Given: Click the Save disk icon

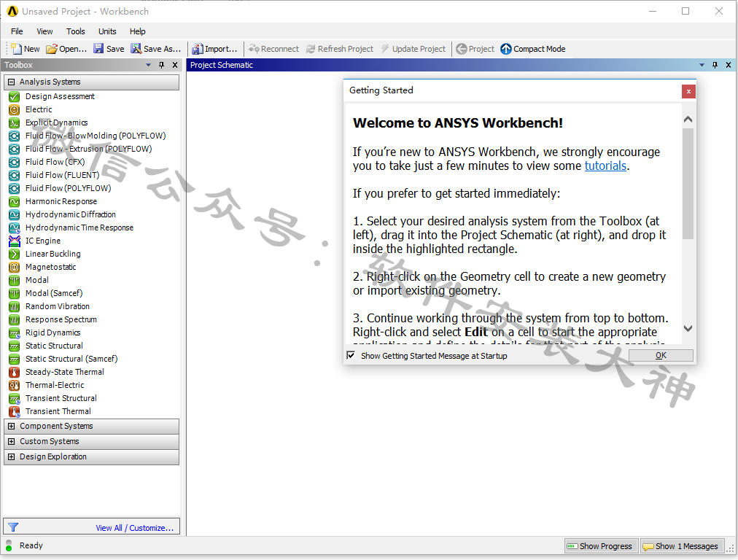Looking at the screenshot, I should [98, 48].
